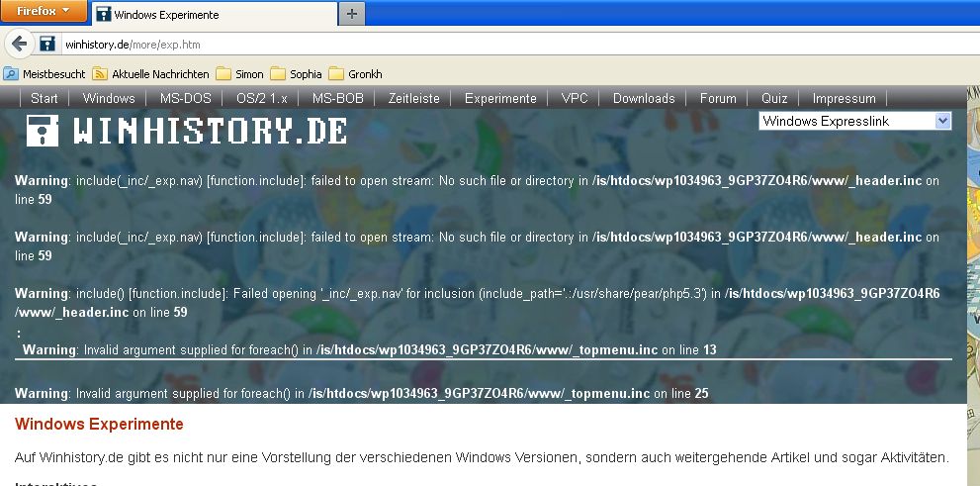This screenshot has height=486, width=980.
Task: Click the Quiz menu entry
Action: click(774, 98)
